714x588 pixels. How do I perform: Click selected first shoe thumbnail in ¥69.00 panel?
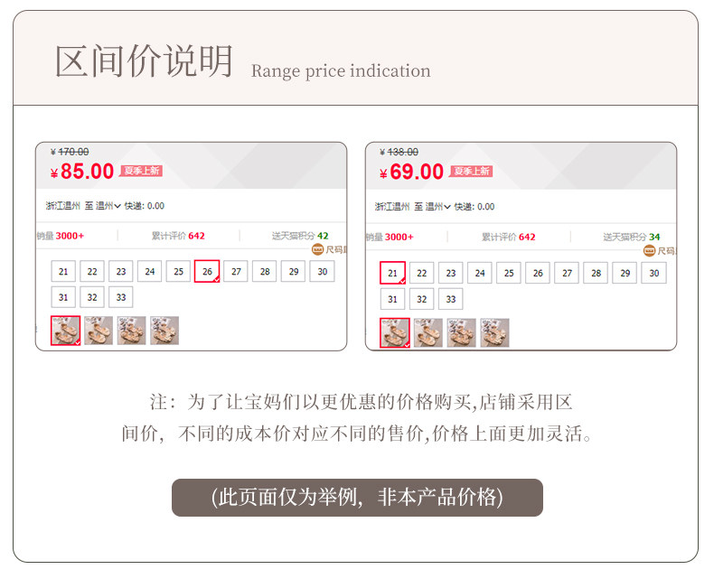[x=395, y=332]
